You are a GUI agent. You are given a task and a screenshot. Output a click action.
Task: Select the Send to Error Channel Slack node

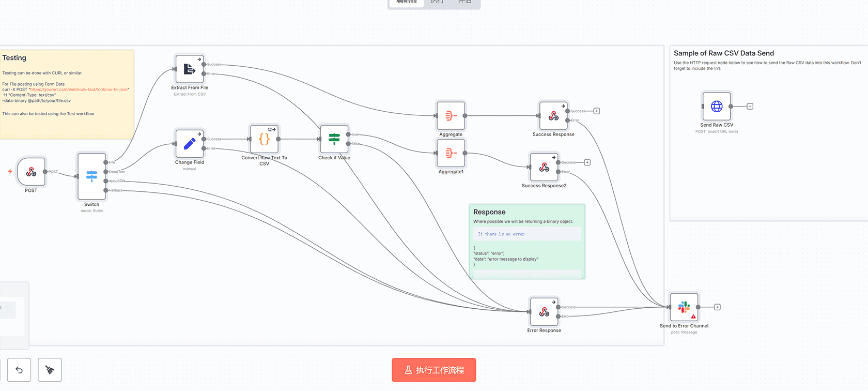point(684,307)
